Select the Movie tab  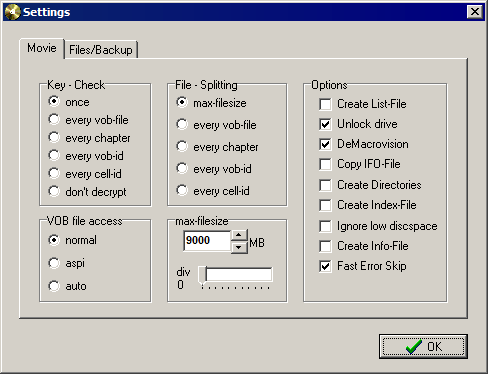point(42,48)
